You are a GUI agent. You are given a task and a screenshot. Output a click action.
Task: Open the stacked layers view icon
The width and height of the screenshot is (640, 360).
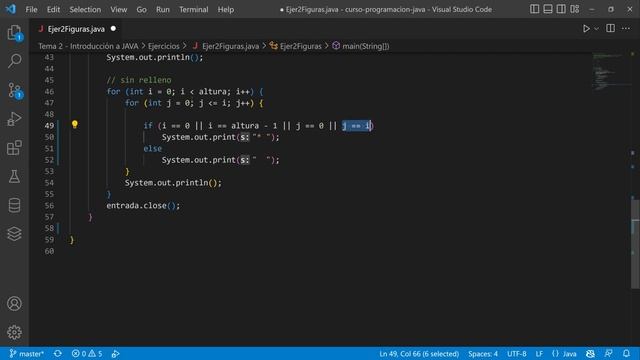pyautogui.click(x=14, y=233)
